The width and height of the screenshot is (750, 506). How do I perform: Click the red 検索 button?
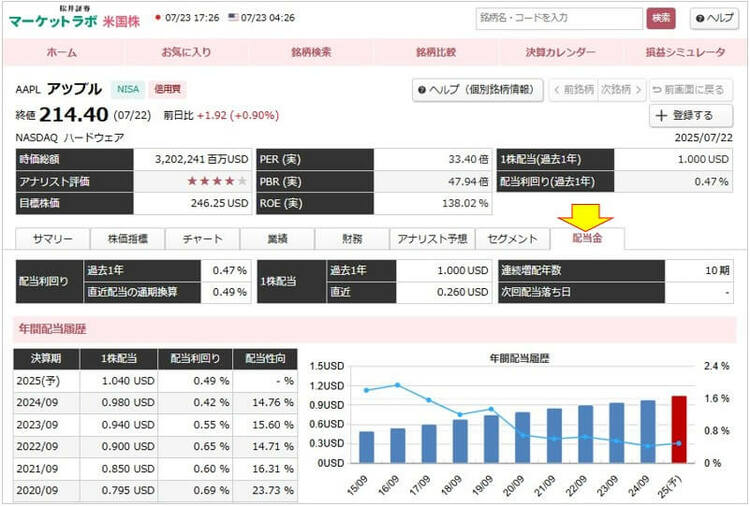(x=661, y=18)
